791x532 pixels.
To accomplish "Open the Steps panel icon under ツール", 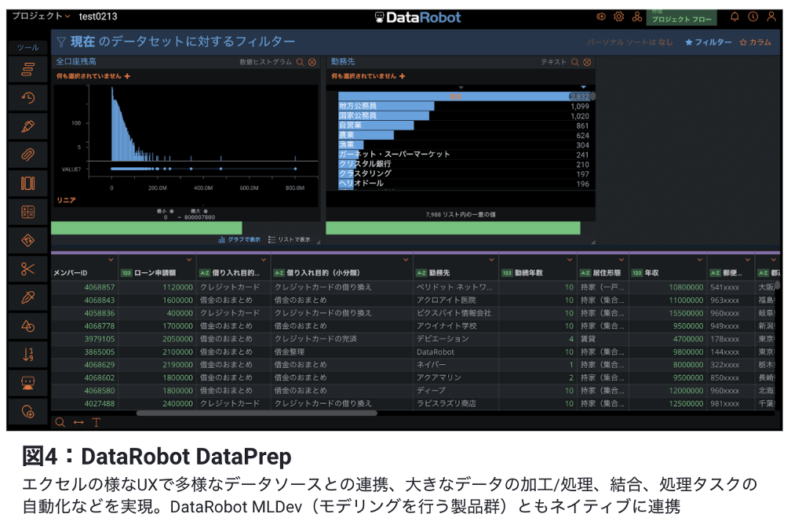I will pyautogui.click(x=28, y=69).
